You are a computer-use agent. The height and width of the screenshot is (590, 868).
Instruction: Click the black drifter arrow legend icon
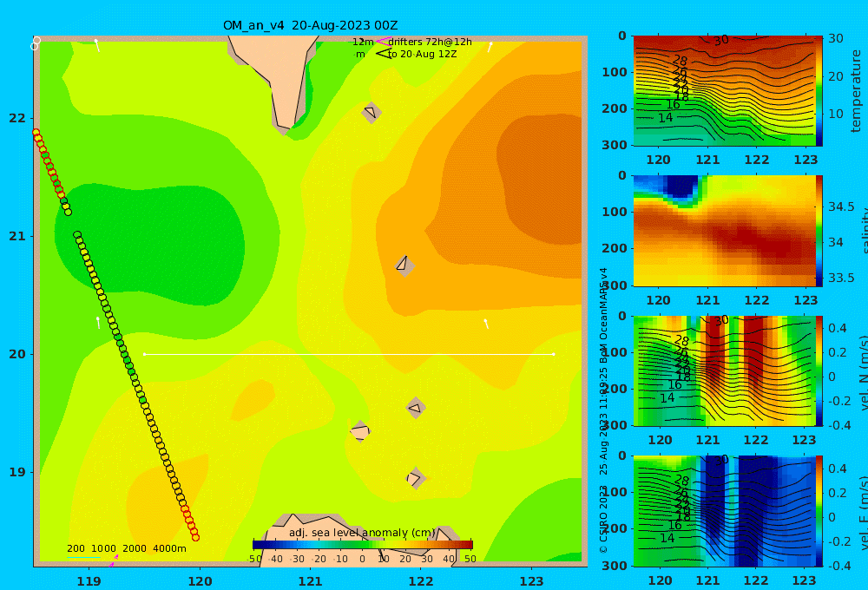[x=383, y=54]
